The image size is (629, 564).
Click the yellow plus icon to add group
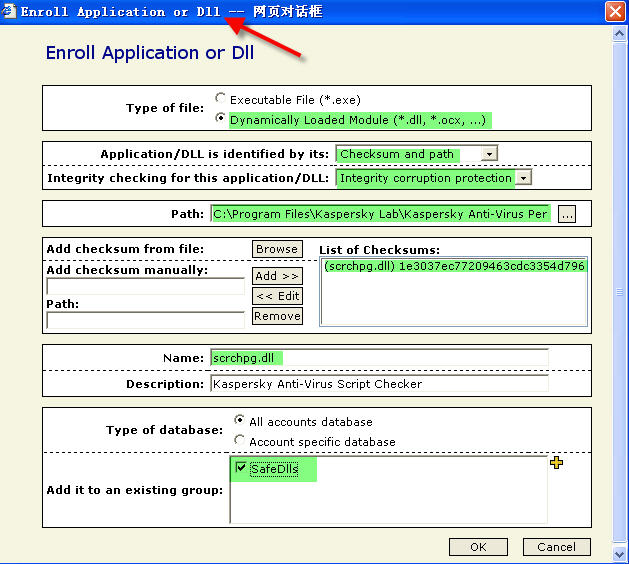(x=556, y=463)
